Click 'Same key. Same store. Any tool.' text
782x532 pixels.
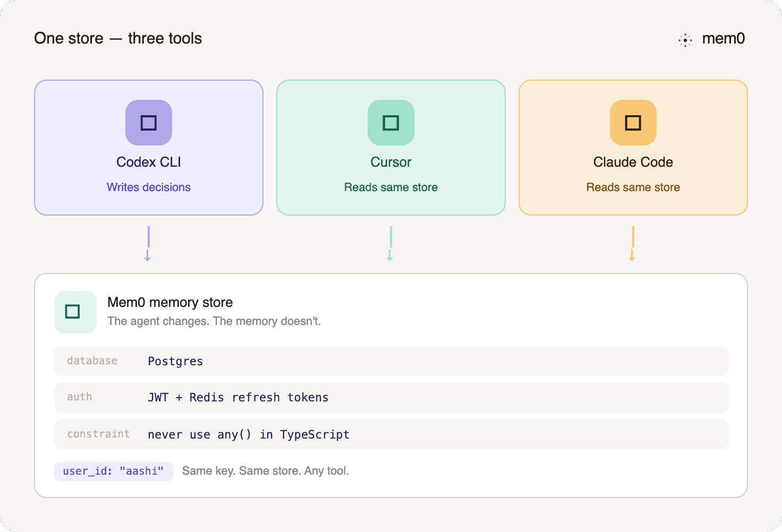(x=266, y=471)
